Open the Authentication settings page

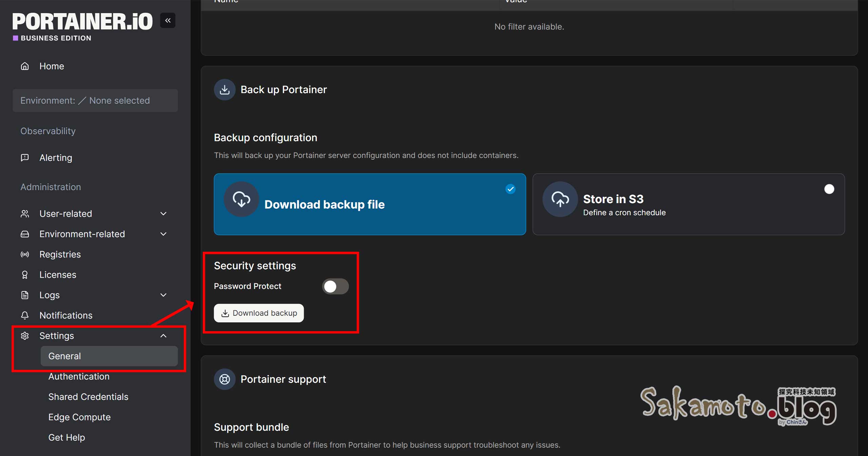point(79,376)
